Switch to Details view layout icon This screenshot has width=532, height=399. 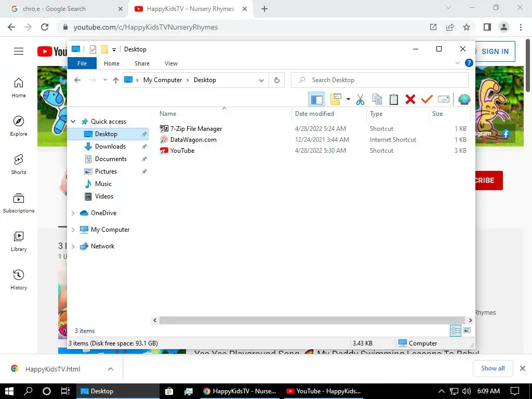click(x=456, y=330)
